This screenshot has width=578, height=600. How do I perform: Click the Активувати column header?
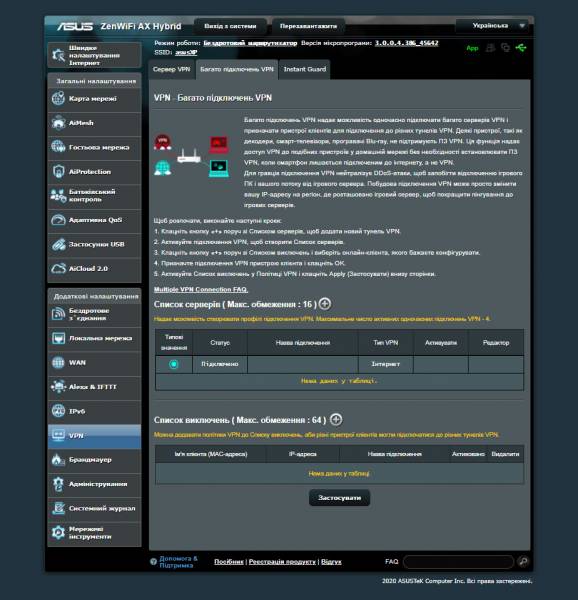(x=441, y=342)
